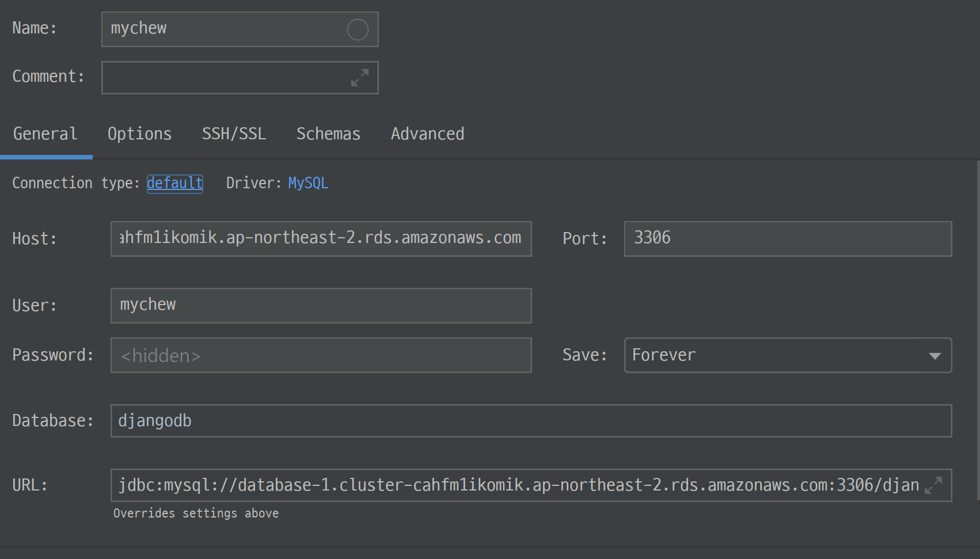980x559 pixels.
Task: Click the hidden Password field
Action: point(321,355)
